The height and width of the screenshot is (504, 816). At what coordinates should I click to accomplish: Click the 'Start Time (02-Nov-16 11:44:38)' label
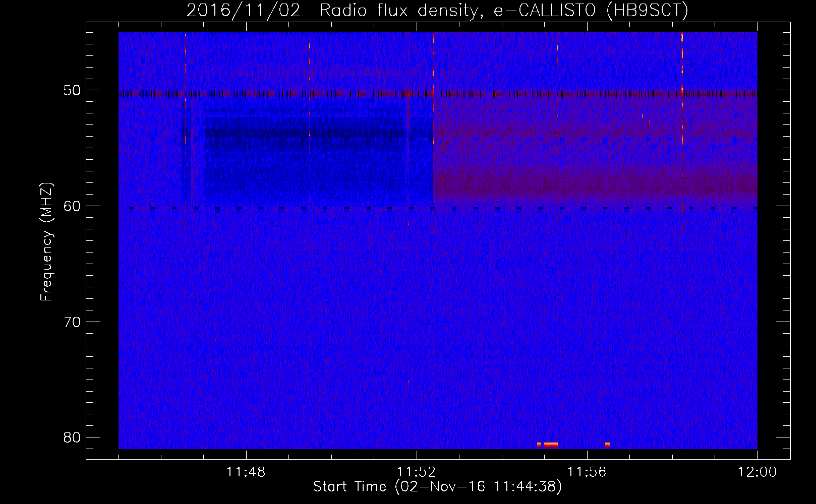click(437, 487)
